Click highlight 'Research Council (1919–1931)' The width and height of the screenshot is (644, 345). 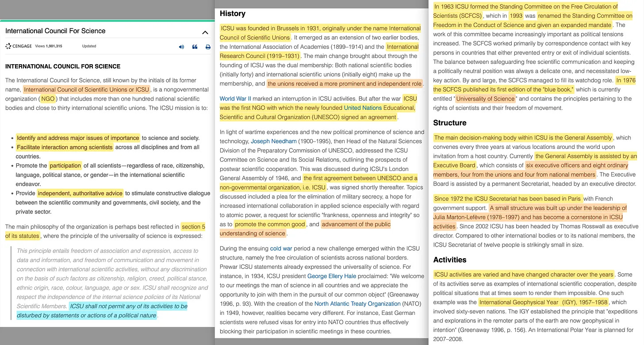[x=260, y=56]
